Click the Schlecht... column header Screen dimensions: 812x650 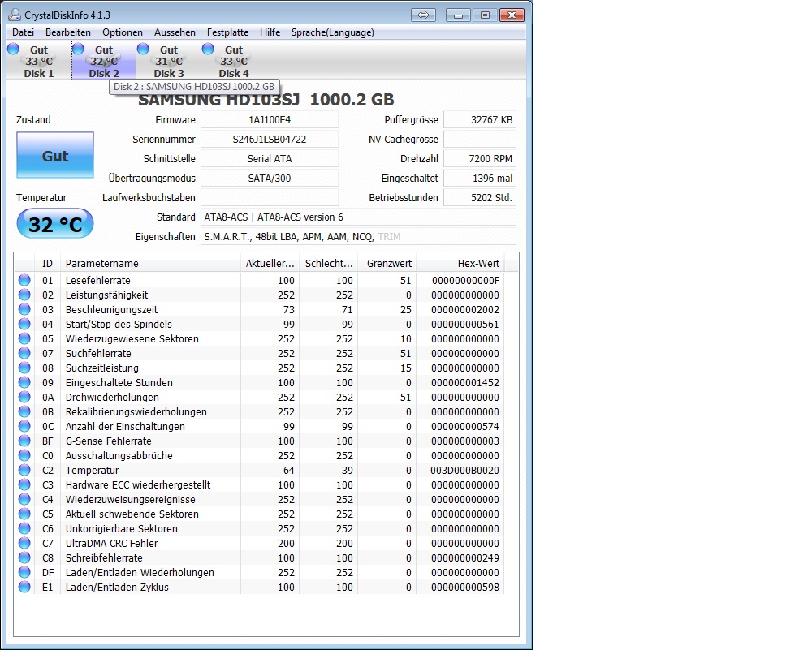[328, 263]
